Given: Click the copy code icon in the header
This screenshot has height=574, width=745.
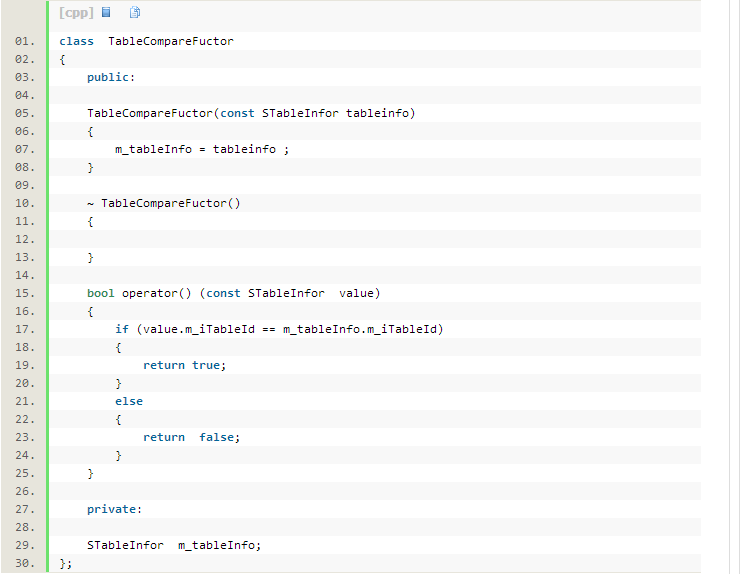Looking at the screenshot, I should [x=135, y=12].
